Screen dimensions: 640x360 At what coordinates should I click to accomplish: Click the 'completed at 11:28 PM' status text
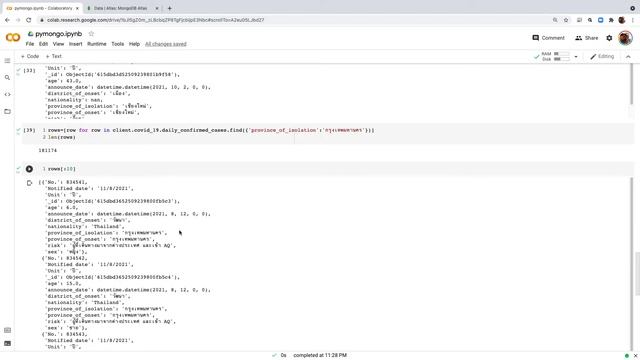coord(320,356)
